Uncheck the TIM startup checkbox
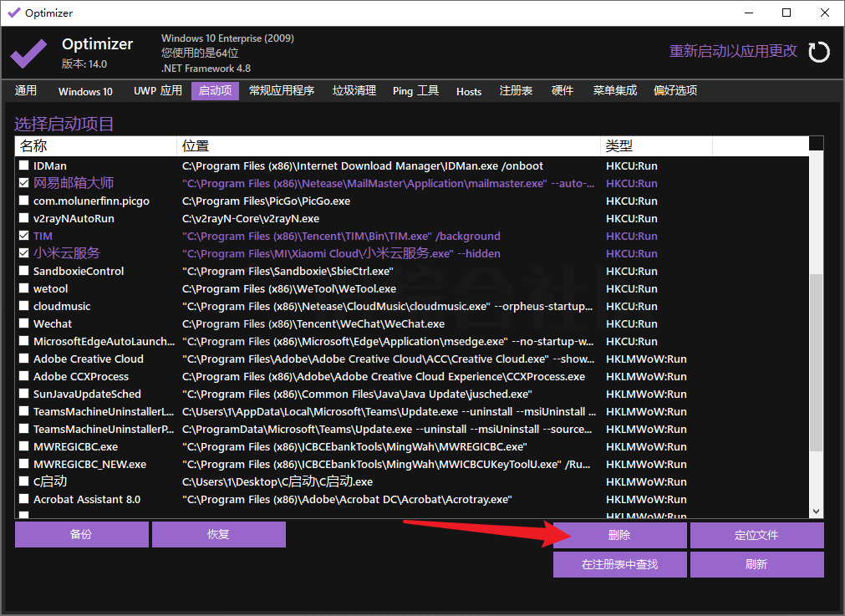Image resolution: width=845 pixels, height=616 pixels. 23,236
